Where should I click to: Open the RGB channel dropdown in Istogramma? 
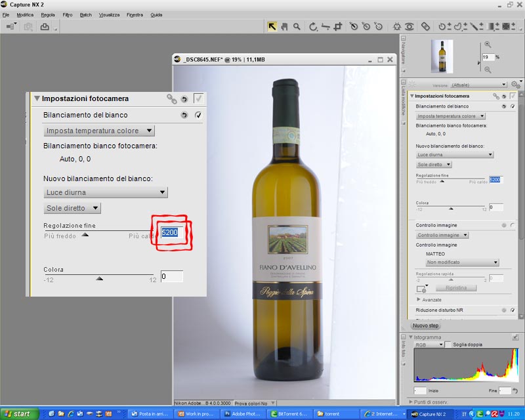point(429,345)
